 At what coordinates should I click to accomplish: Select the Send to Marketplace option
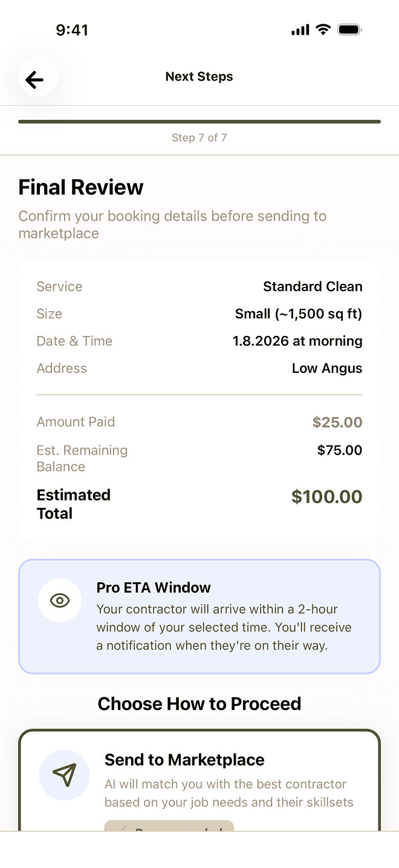pos(199,780)
